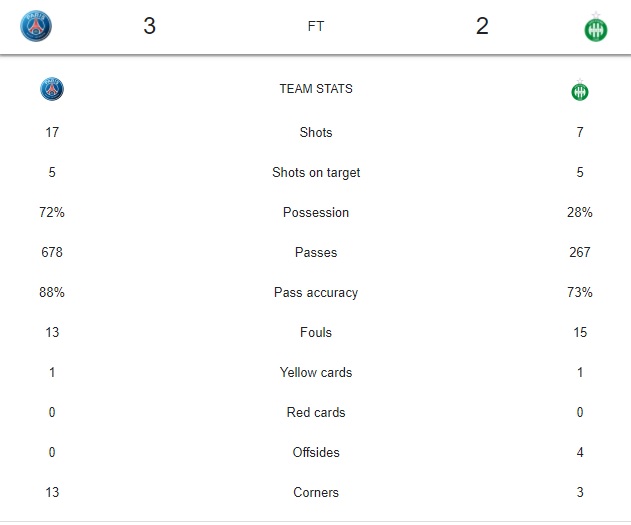Select the Offsides stat label
The height and width of the screenshot is (525, 631).
point(316,452)
